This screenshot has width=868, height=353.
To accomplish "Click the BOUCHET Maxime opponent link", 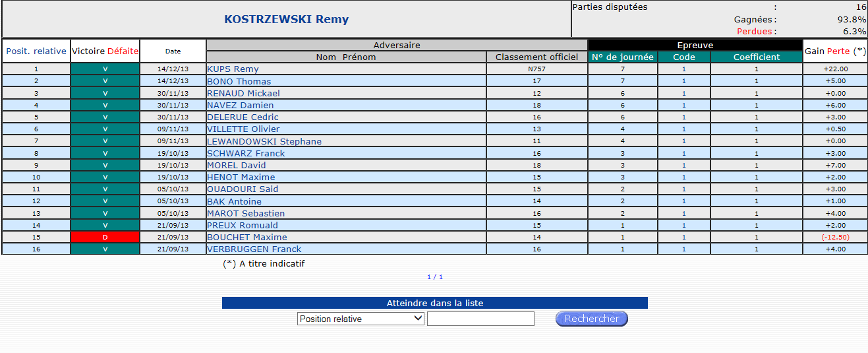I will click(x=246, y=237).
